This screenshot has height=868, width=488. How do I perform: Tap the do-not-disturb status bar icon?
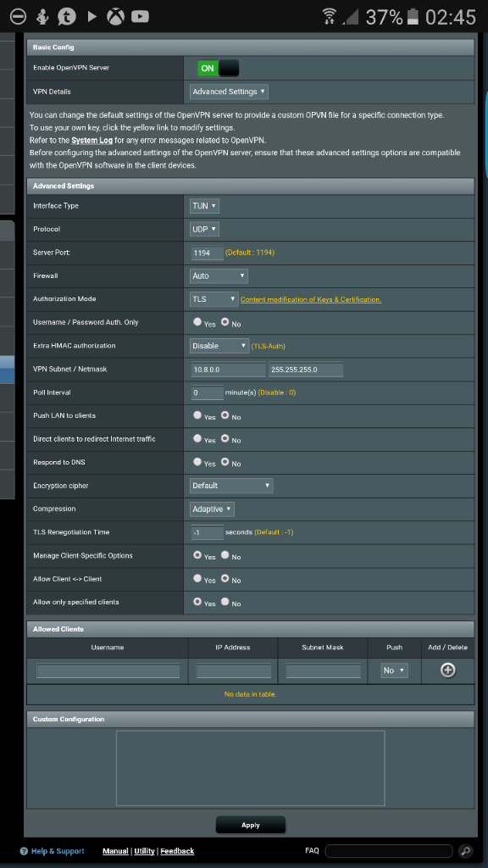pyautogui.click(x=19, y=17)
